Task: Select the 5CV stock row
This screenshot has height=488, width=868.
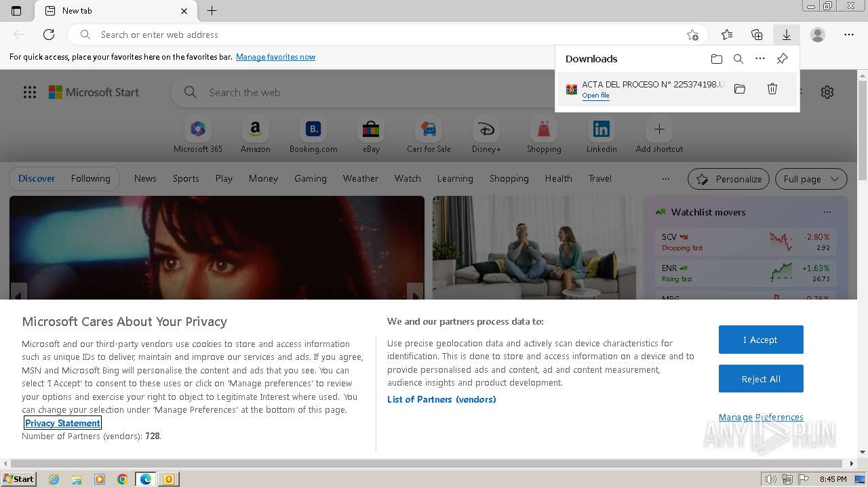Action: [746, 242]
